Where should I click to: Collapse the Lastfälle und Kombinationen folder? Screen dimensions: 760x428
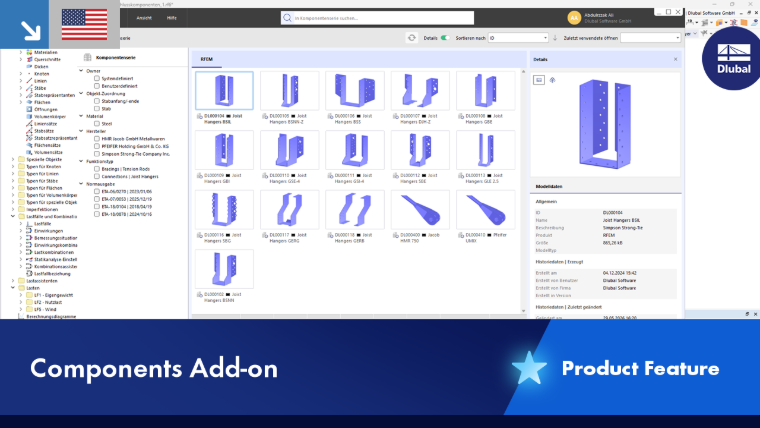pyautogui.click(x=13, y=216)
